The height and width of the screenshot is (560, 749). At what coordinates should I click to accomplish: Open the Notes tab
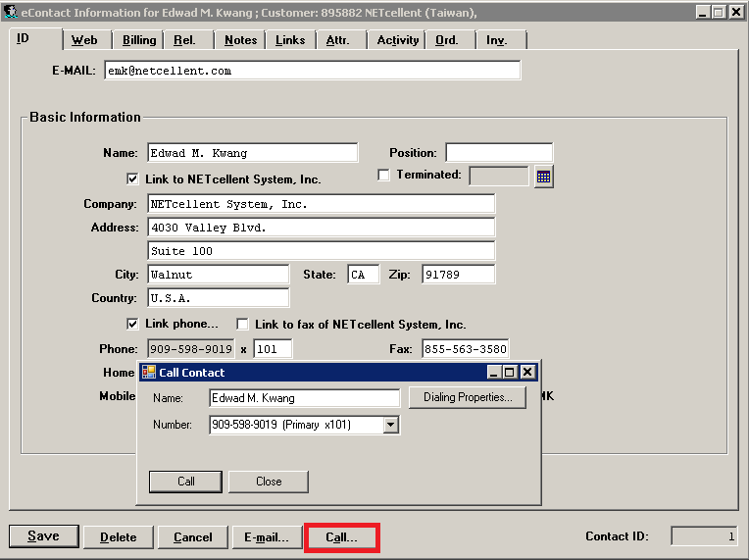pos(240,40)
